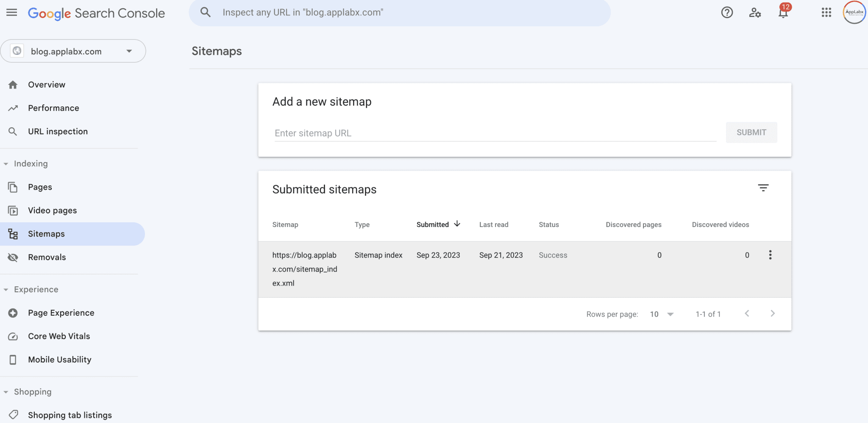
Task: Open the navigation hamburger menu
Action: point(11,12)
